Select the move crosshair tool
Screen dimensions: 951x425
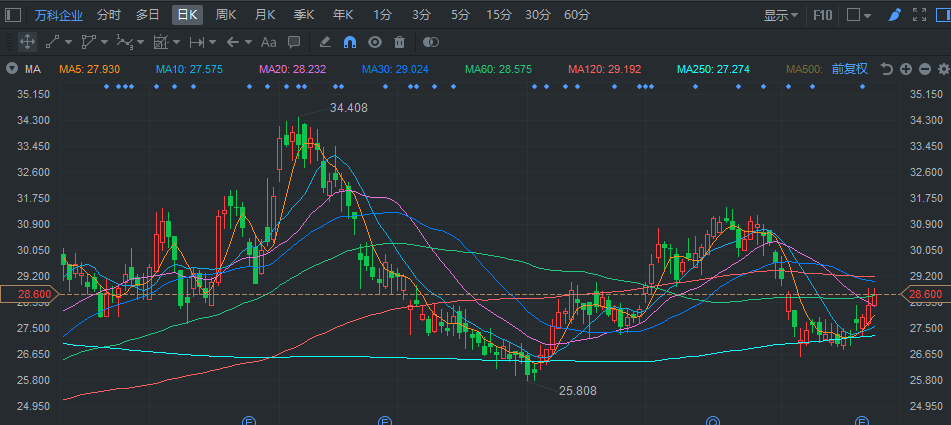(27, 42)
